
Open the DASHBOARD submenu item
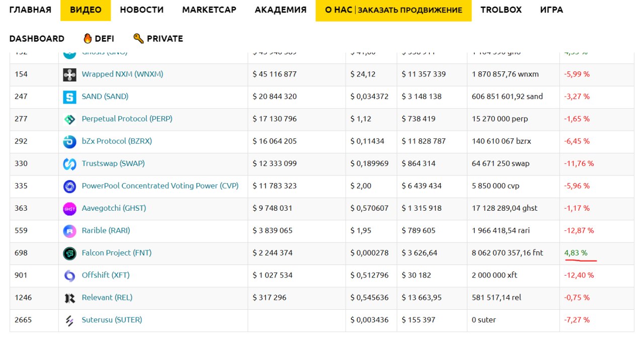pyautogui.click(x=37, y=39)
